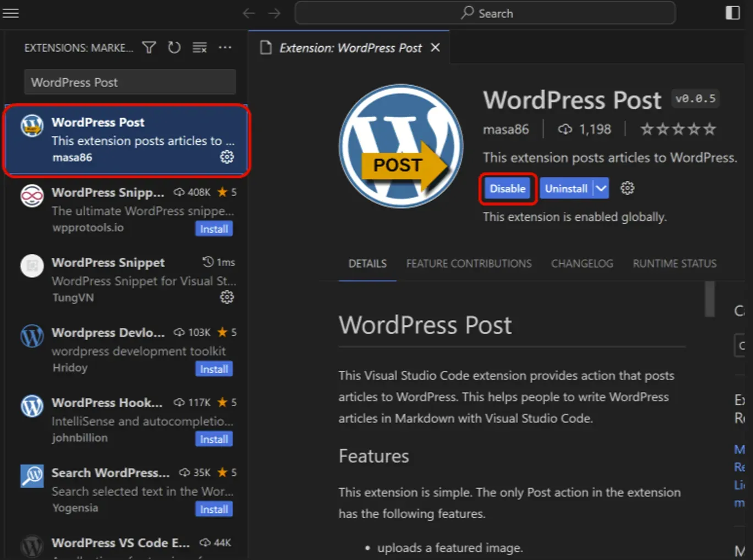Open More Actions in the Extensions panel
Image resolution: width=753 pixels, height=560 pixels.
coord(225,48)
